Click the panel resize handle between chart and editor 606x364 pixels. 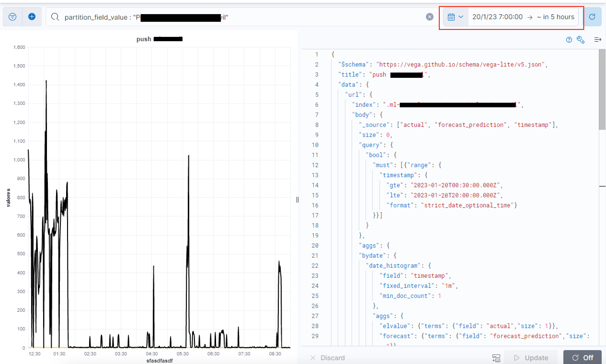point(297,200)
